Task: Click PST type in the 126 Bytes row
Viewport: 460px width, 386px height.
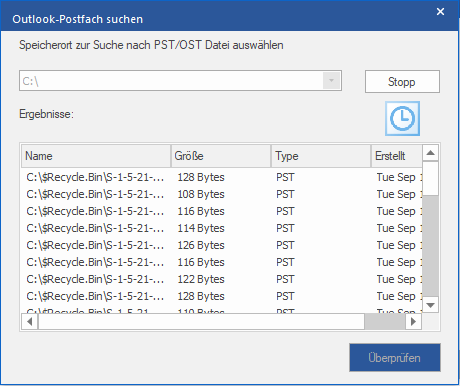Action: [x=285, y=245]
